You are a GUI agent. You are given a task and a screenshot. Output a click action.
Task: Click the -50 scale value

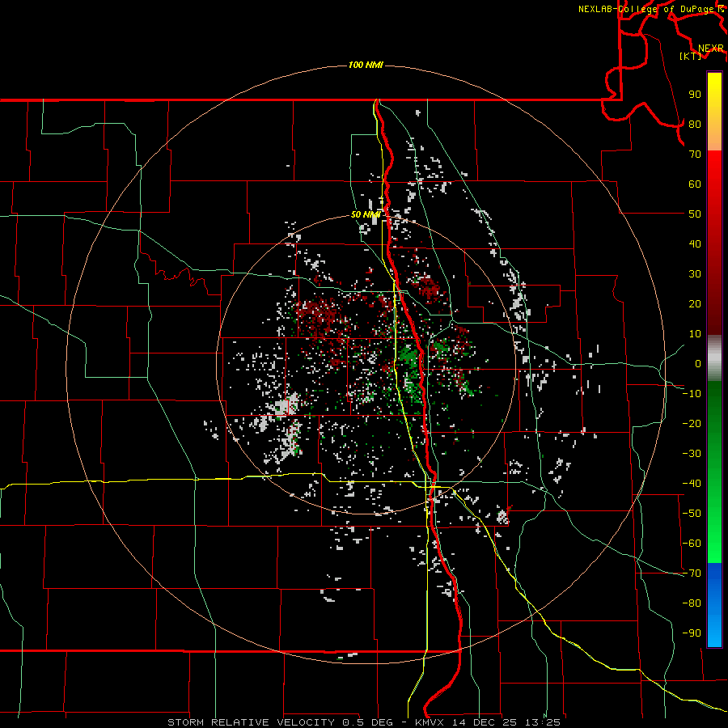point(692,514)
